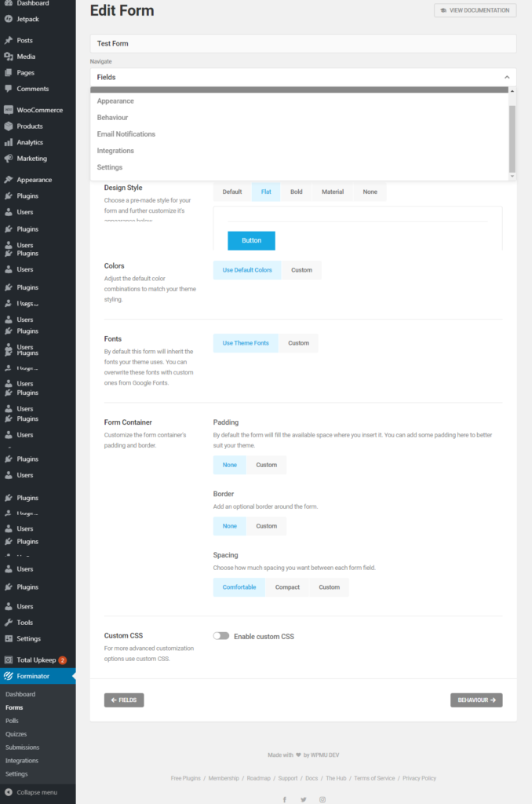
Task: Open Quizzes in Forminator submenu
Action: tap(16, 734)
